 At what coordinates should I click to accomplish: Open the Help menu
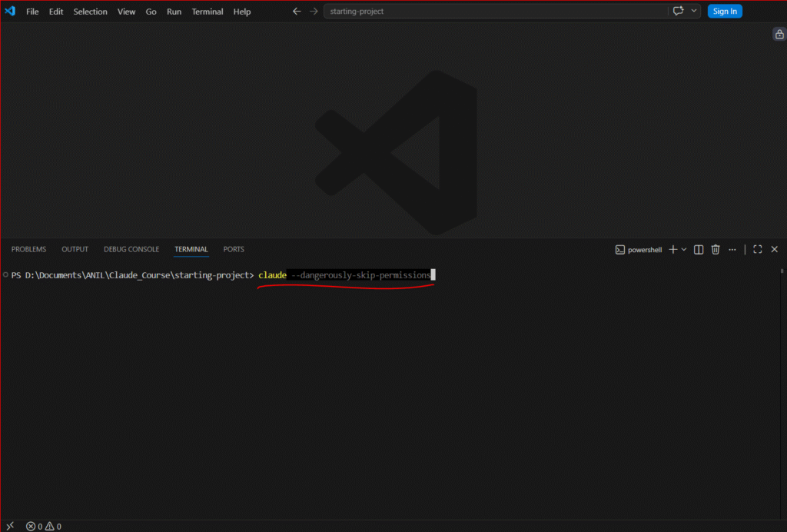pos(242,12)
